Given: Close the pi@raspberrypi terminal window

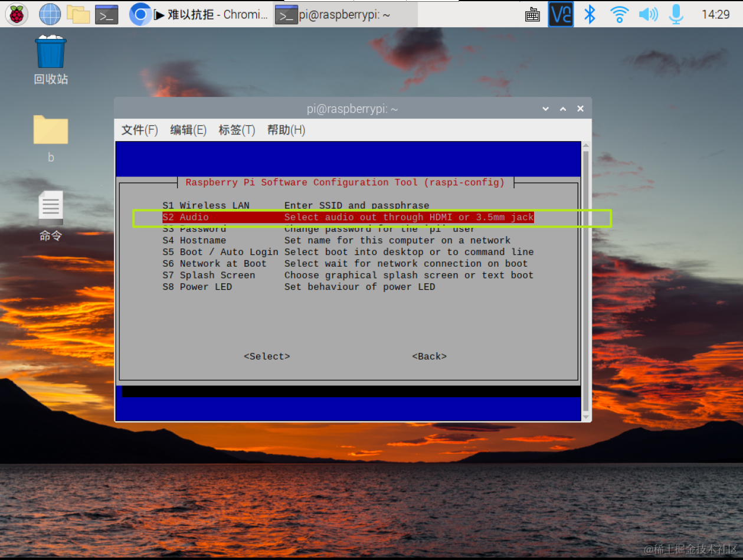Looking at the screenshot, I should coord(581,109).
